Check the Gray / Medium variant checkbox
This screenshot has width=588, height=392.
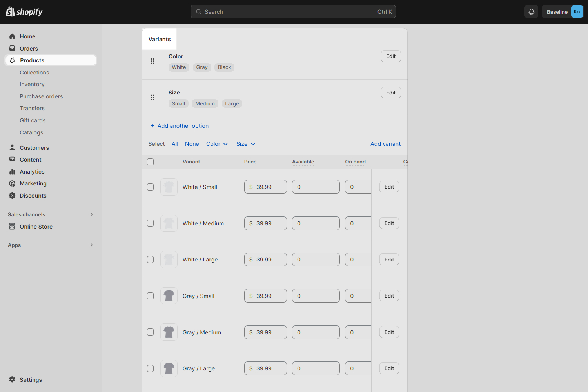[x=150, y=332]
